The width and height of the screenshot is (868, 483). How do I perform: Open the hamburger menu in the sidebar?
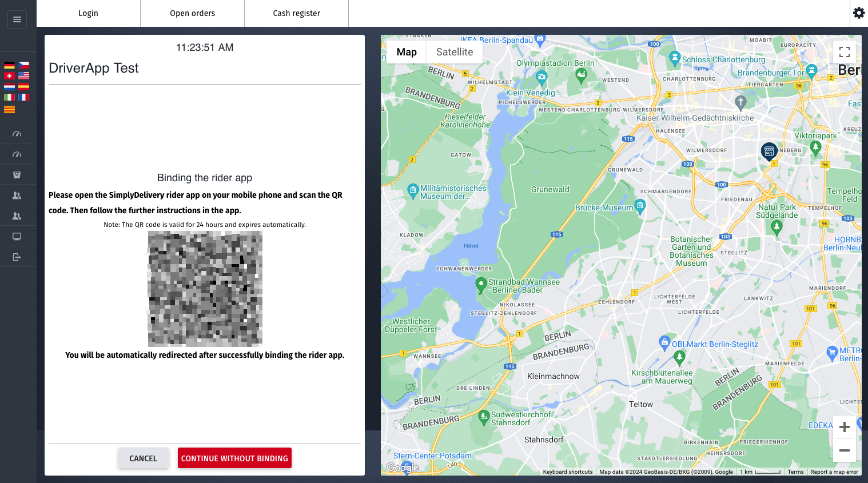[17, 19]
